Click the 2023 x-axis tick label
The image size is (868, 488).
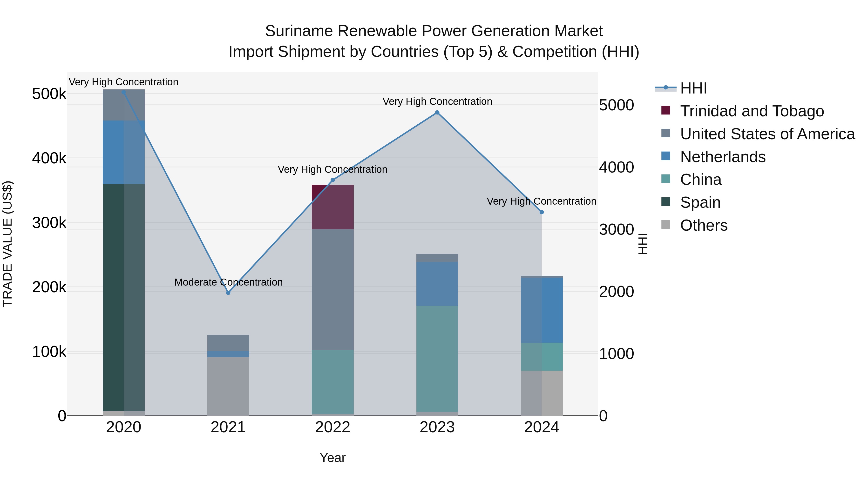[437, 427]
